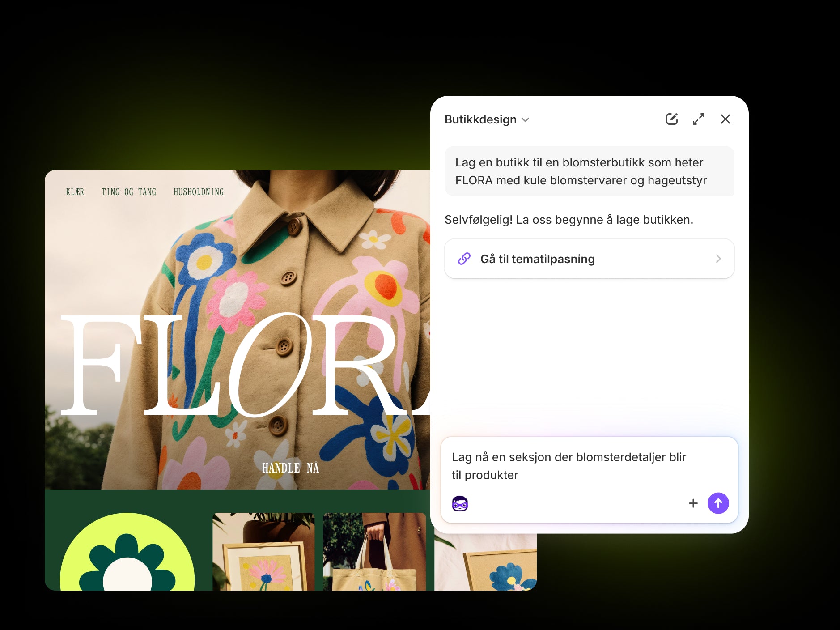Click the masked assistant avatar icon

[460, 504]
